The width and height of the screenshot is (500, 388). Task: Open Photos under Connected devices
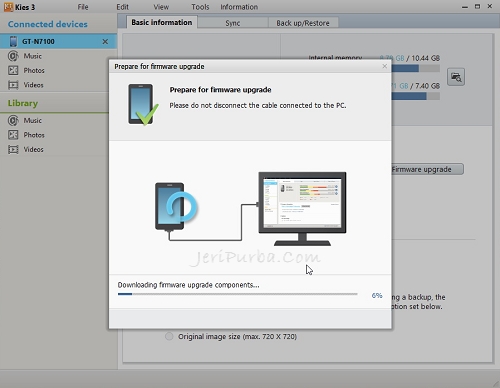coord(34,70)
